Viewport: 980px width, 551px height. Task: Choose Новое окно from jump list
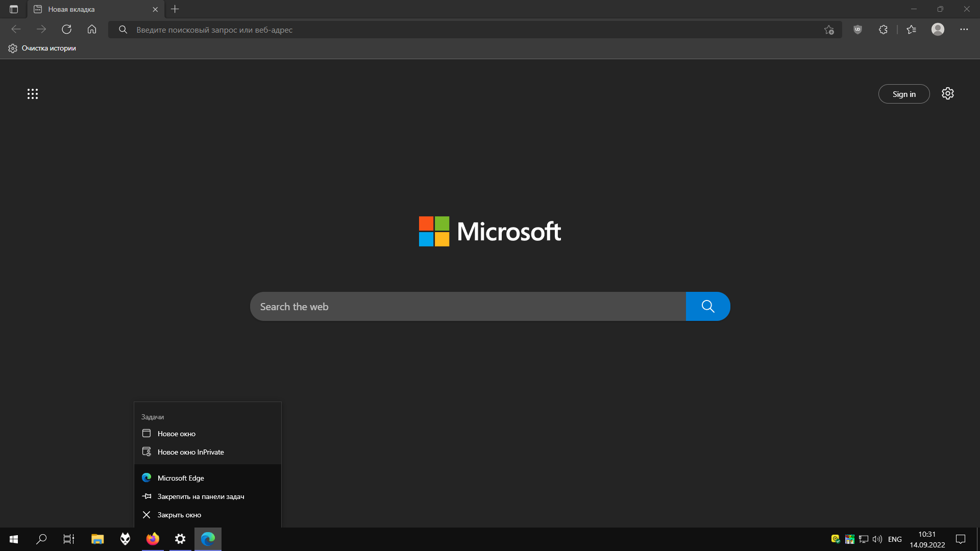208,434
